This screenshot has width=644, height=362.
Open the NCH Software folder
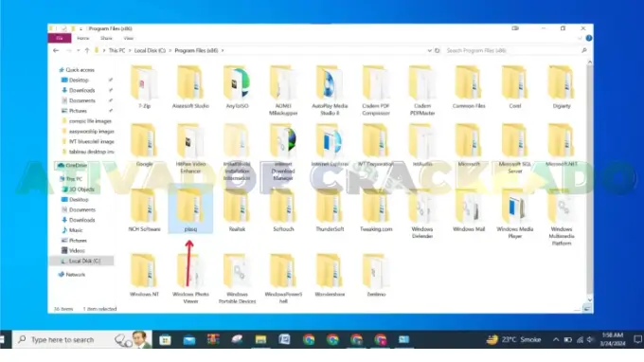pyautogui.click(x=144, y=210)
